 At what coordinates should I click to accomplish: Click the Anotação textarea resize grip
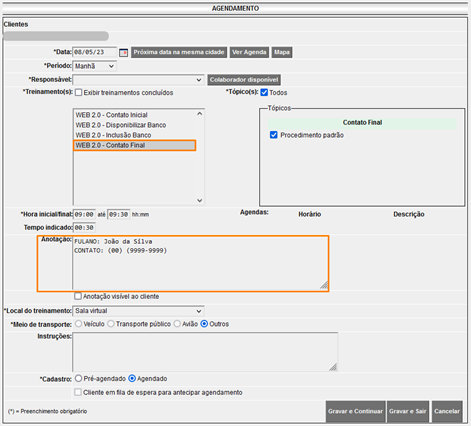[x=324, y=285]
